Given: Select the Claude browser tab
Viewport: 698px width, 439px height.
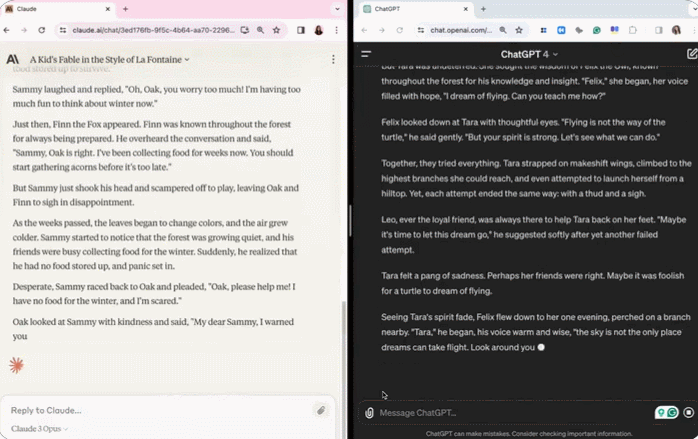Looking at the screenshot, I should [58, 9].
